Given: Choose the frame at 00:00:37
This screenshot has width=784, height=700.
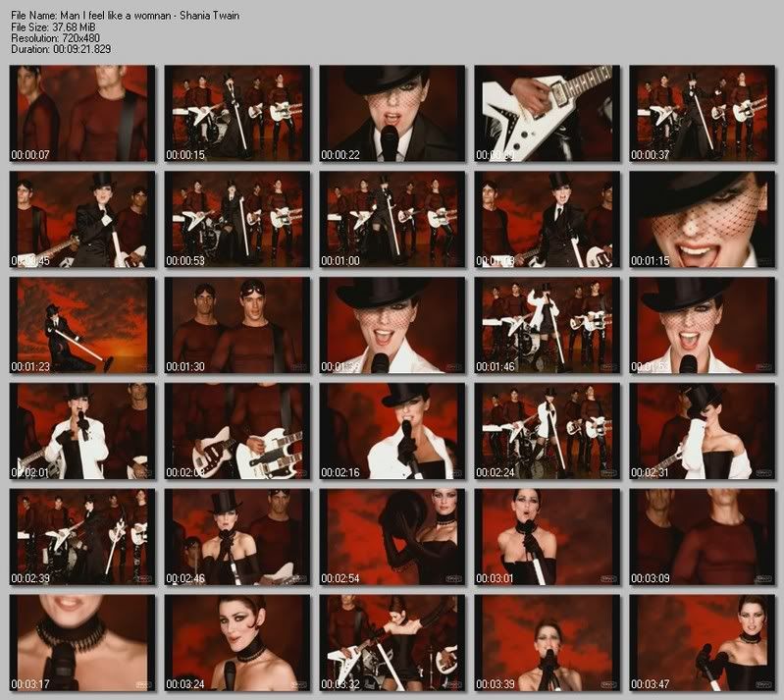Looking at the screenshot, I should tap(703, 114).
